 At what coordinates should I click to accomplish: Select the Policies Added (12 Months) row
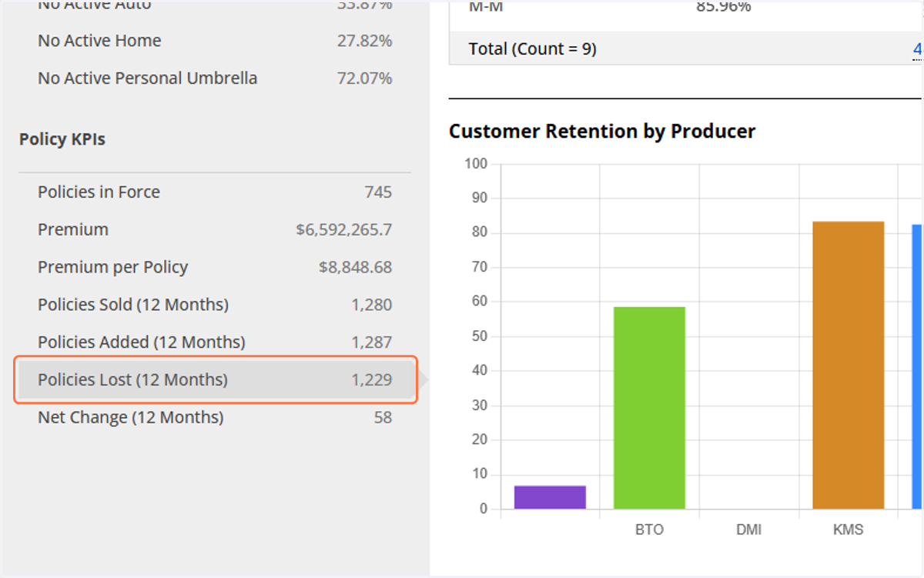pos(215,342)
